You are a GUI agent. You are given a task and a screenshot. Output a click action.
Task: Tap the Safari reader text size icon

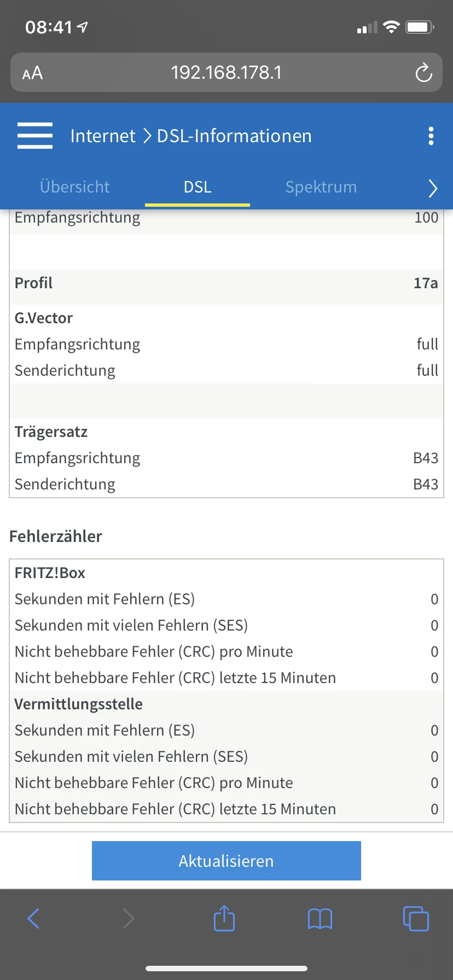pyautogui.click(x=32, y=73)
